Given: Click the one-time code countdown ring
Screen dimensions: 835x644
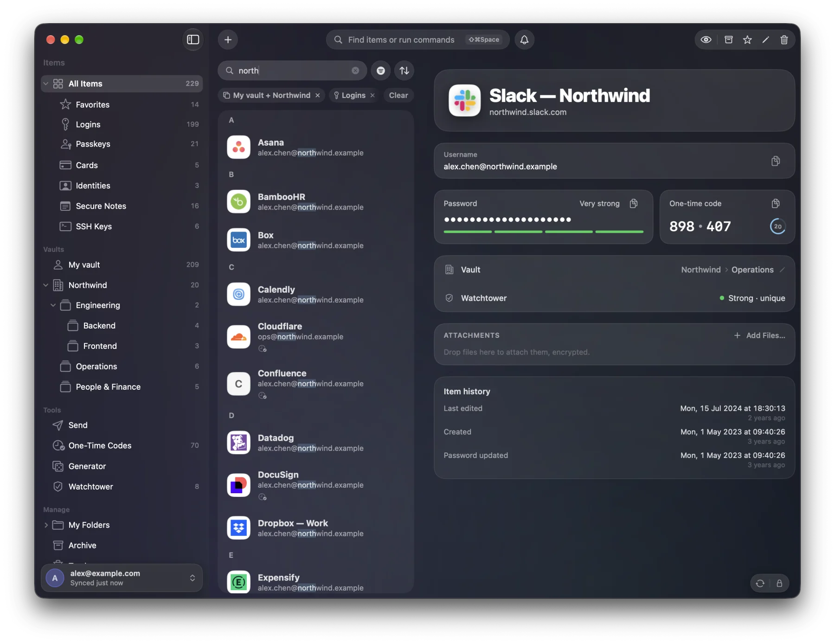Looking at the screenshot, I should (x=777, y=226).
